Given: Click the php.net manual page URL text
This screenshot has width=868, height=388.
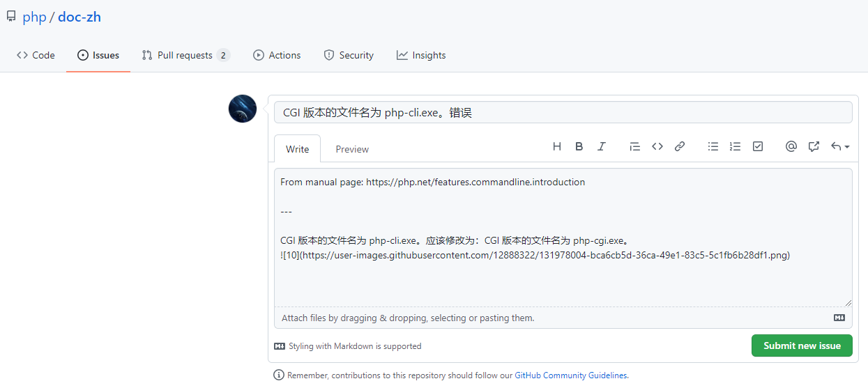Looking at the screenshot, I should [x=475, y=182].
